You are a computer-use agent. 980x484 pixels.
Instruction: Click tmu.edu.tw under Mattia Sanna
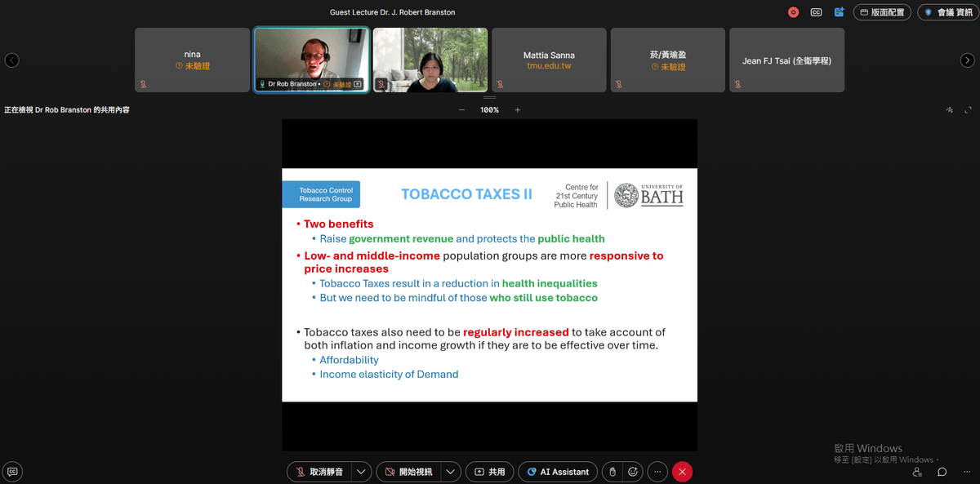coord(549,66)
